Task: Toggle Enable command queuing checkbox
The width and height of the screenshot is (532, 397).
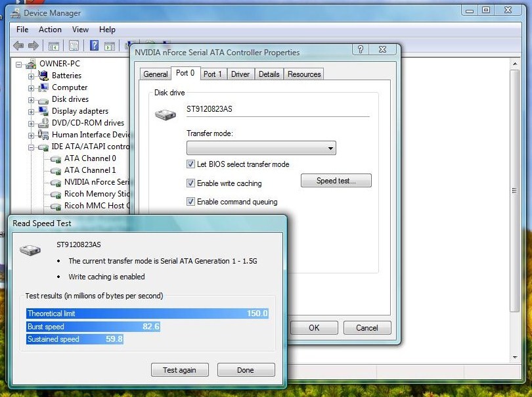Action: (x=190, y=201)
